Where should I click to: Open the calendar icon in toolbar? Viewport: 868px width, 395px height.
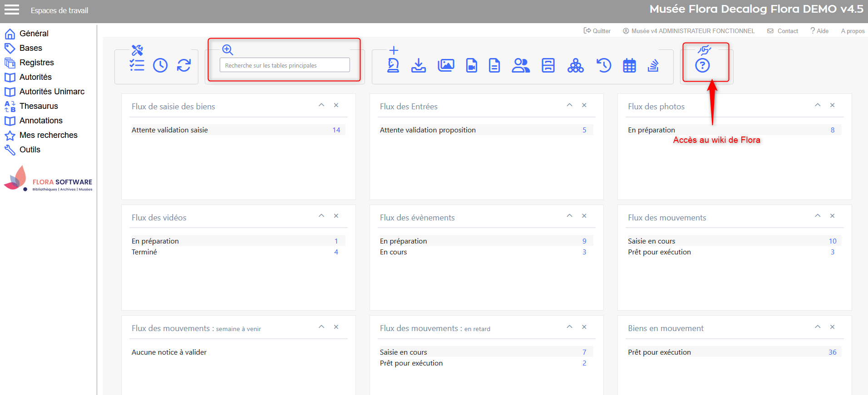click(x=629, y=65)
